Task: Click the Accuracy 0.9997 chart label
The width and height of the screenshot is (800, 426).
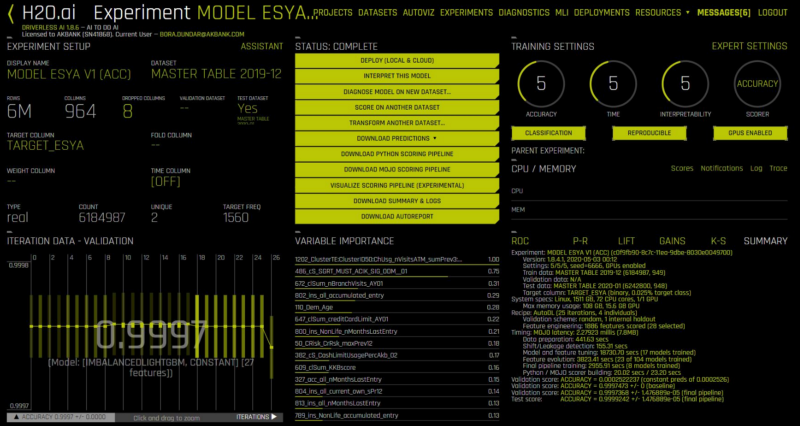Action: coord(61,417)
